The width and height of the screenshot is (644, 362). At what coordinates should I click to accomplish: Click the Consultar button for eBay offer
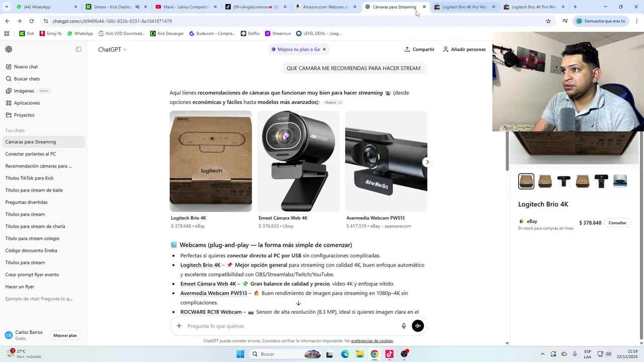point(617,223)
